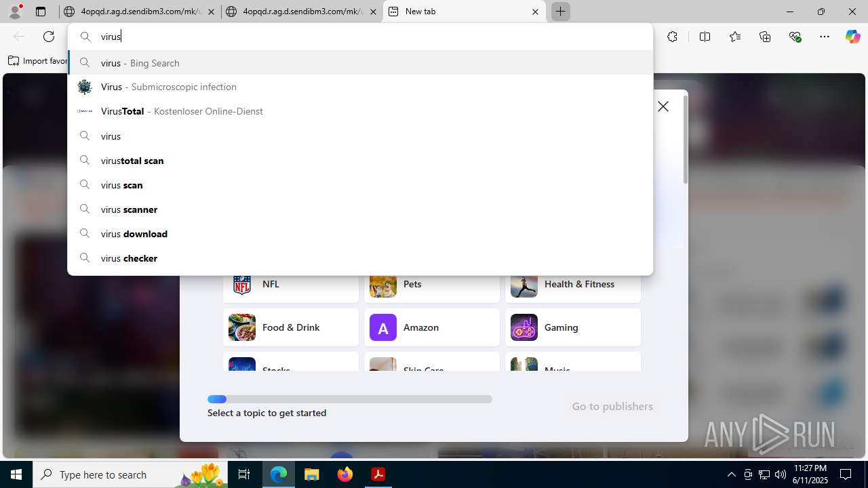Pick the virus scanner suggestion
The width and height of the screenshot is (868, 488).
pos(360,209)
